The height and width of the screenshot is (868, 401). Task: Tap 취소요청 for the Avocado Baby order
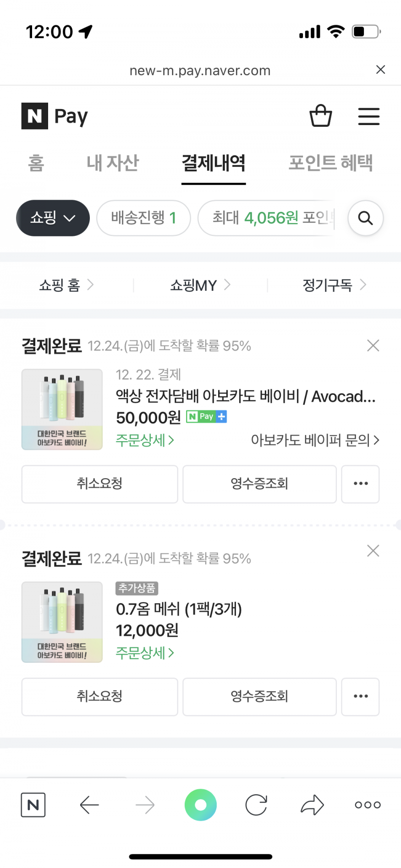(x=99, y=484)
